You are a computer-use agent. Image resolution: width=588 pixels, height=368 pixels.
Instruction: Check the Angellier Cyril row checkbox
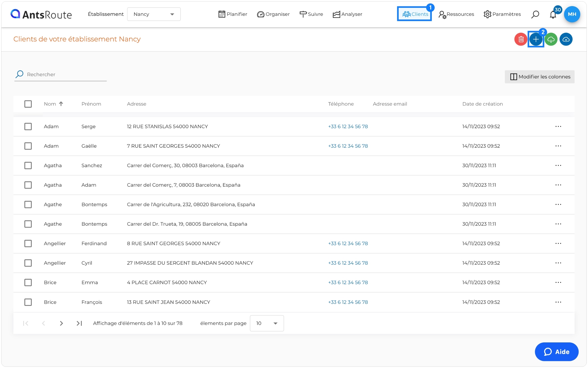[28, 263]
